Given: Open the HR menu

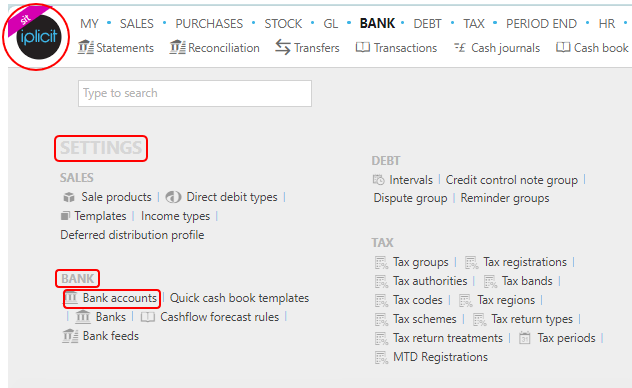Looking at the screenshot, I should point(607,24).
